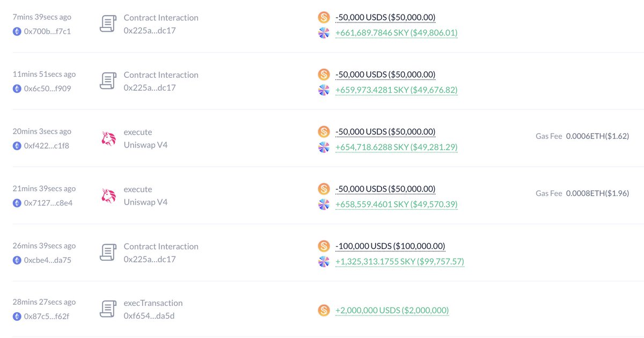Click -100,000 USDS ($100,000.00) amount
644x338 pixels.
pyautogui.click(x=390, y=246)
